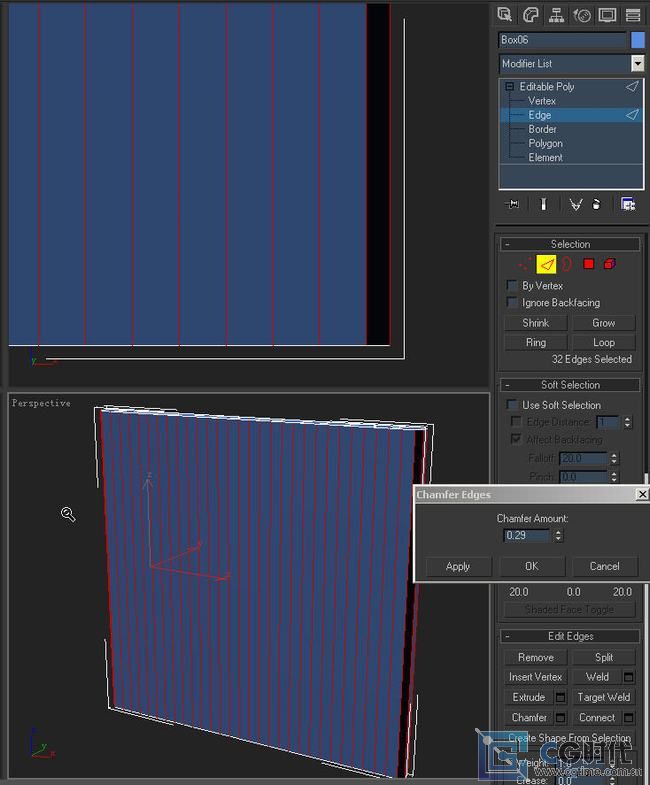Click Make Unique icon below the stack
This screenshot has width=650, height=785.
576,204
